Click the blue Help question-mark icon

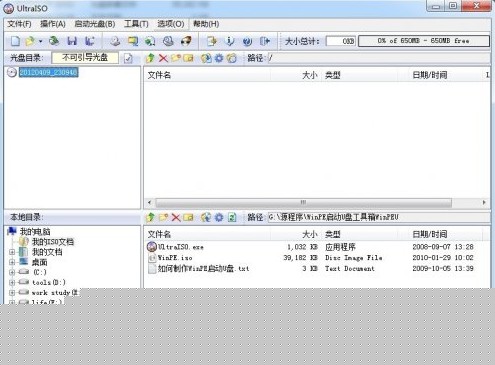tap(247, 41)
